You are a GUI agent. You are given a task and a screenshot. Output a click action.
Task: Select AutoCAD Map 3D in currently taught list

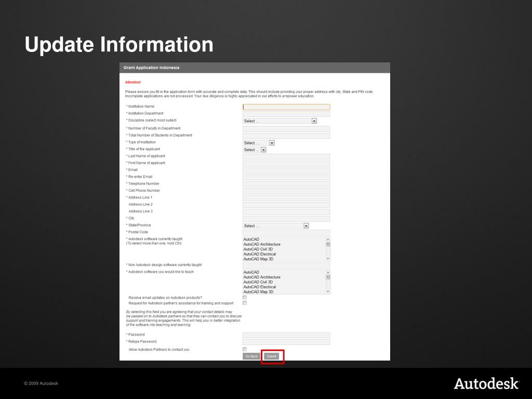(x=284, y=259)
